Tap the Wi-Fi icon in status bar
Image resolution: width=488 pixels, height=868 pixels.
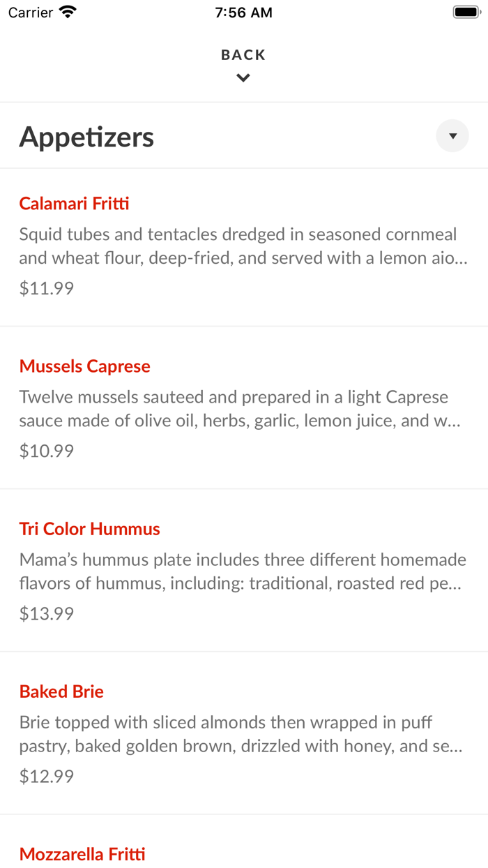[x=67, y=11]
